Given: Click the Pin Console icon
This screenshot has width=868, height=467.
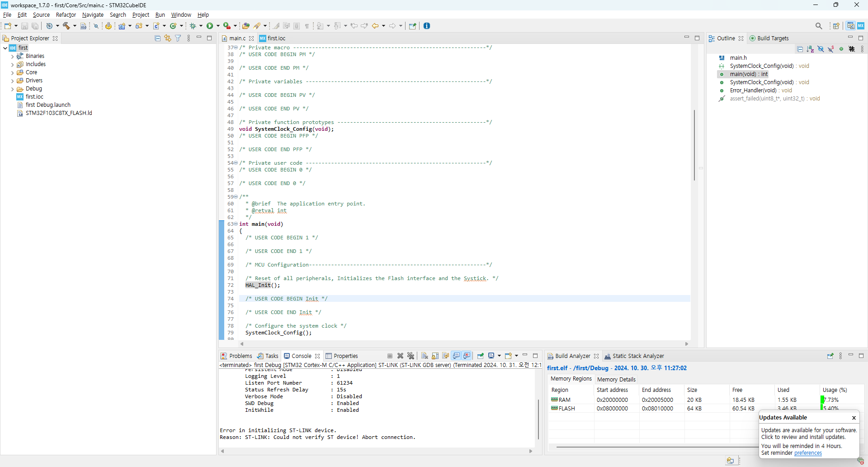Looking at the screenshot, I should (481, 356).
